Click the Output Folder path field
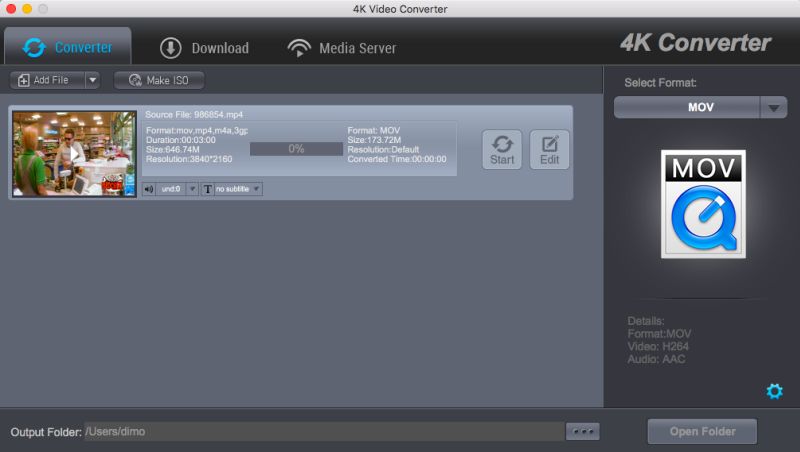This screenshot has width=800, height=452. [x=324, y=432]
